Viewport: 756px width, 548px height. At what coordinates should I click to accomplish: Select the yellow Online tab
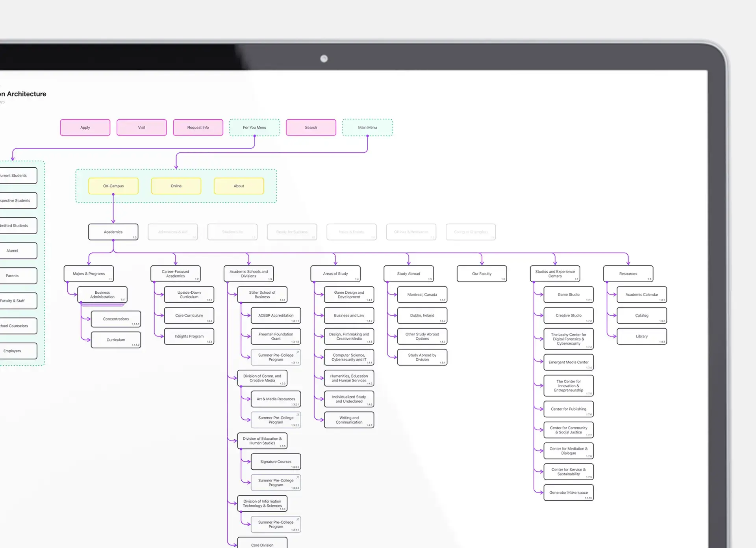click(176, 186)
